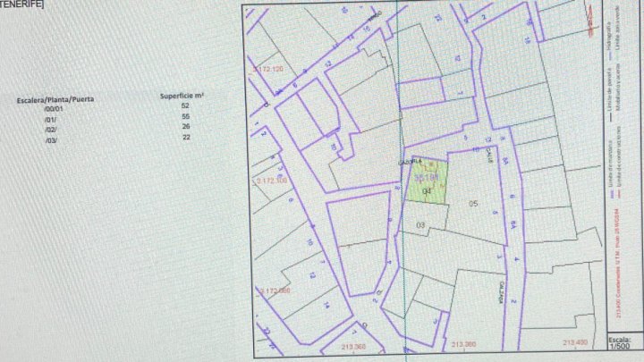Click the 3.172.100 coordinate label
The height and width of the screenshot is (362, 644).
pyautogui.click(x=272, y=181)
